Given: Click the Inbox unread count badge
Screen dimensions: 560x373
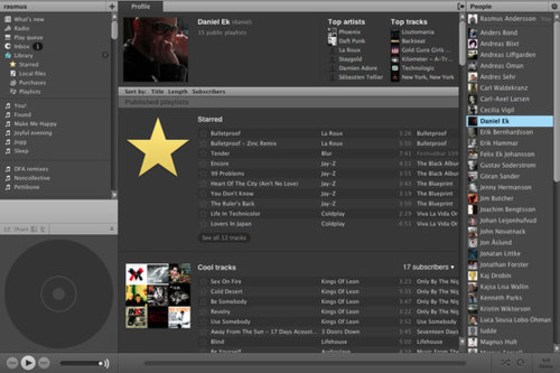Looking at the screenshot, I should [37, 46].
